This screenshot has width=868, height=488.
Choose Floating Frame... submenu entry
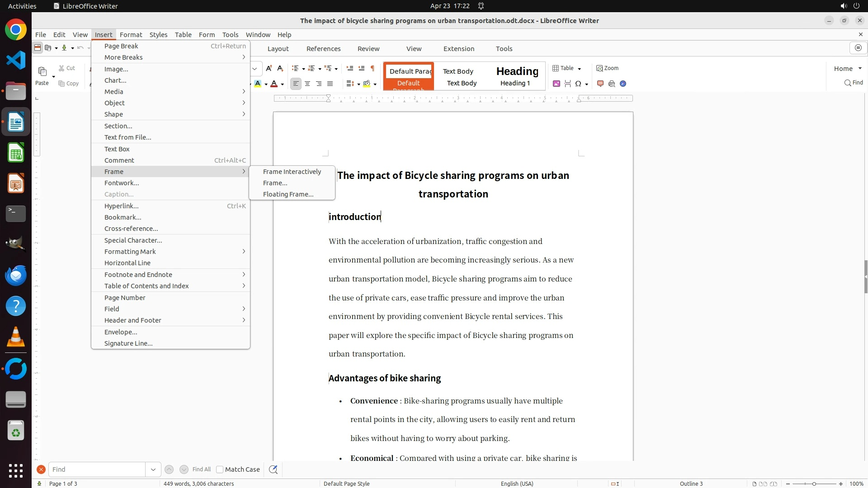288,194
